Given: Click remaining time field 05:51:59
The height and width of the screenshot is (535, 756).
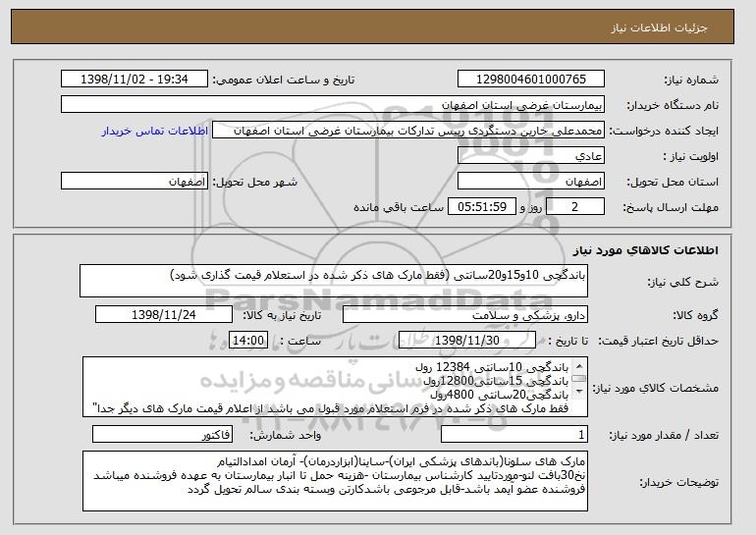Looking at the screenshot, I should click(x=482, y=207).
